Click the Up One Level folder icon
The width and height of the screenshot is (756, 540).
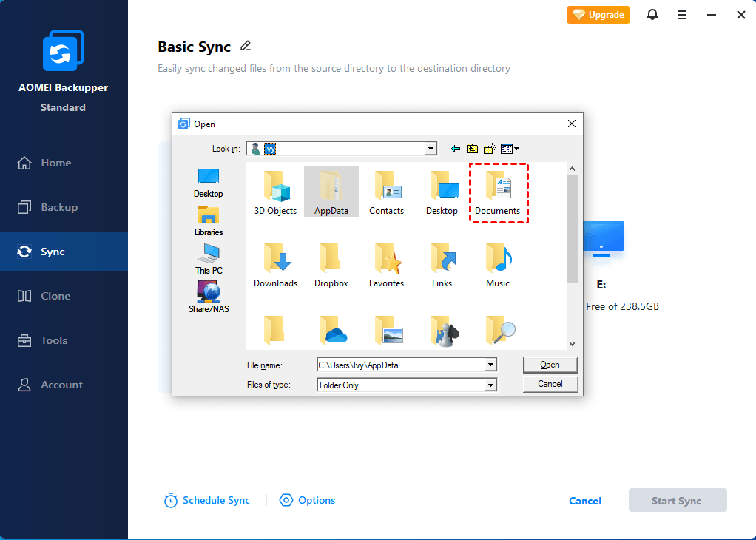471,148
